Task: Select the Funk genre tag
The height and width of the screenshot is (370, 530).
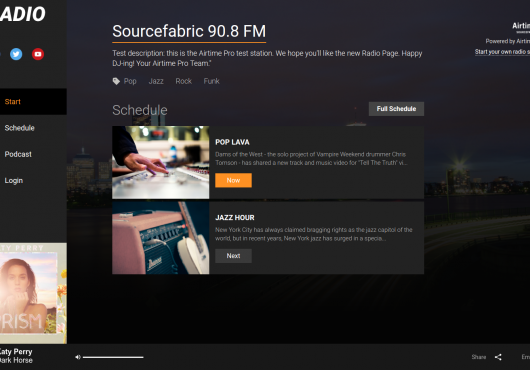Action: (212, 81)
